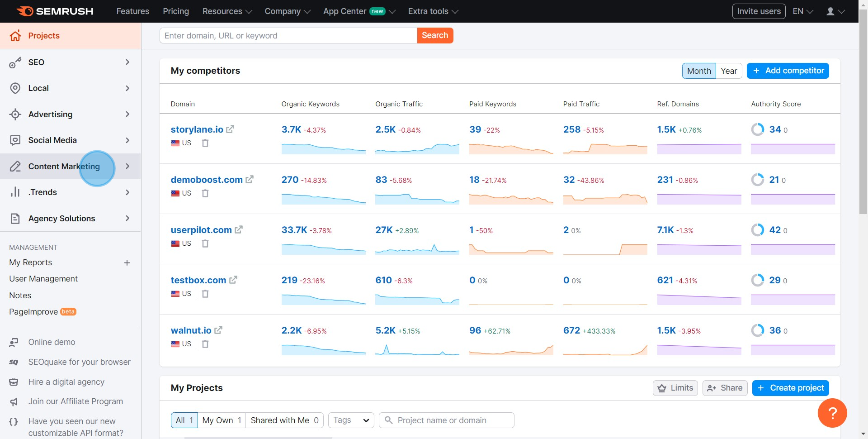868x439 pixels.
Task: Open the Extra tools menu
Action: pyautogui.click(x=433, y=11)
